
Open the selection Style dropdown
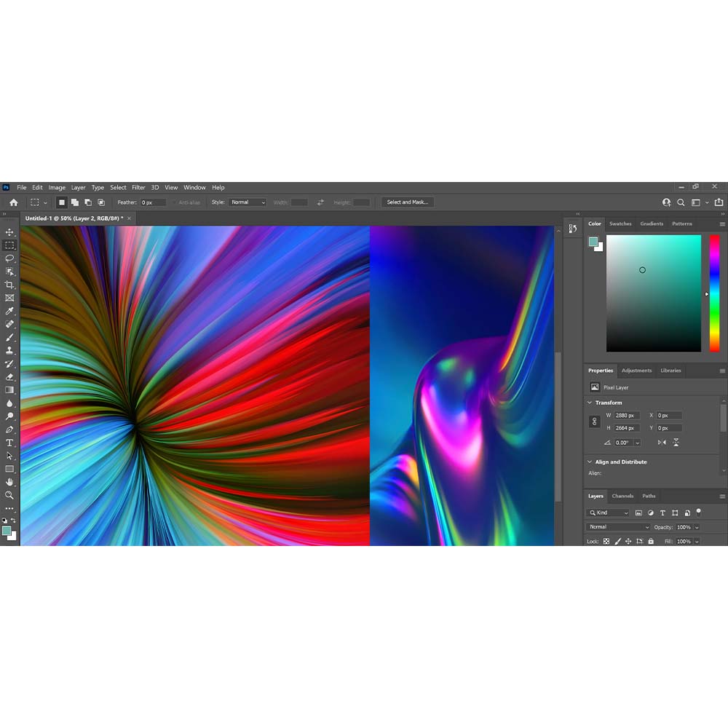pos(248,202)
